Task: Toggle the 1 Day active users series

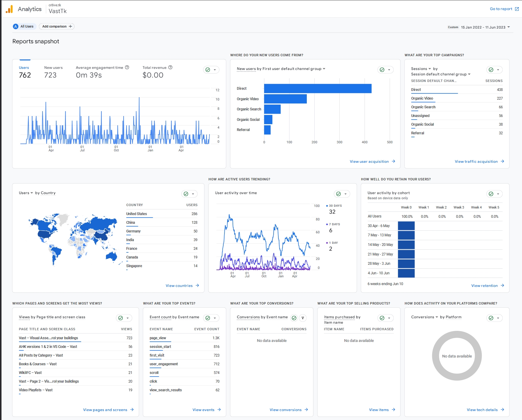Action: [333, 243]
